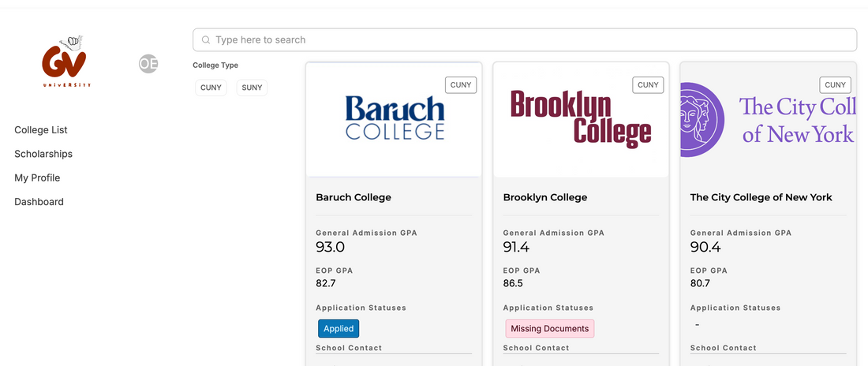Click the GV University logo

[x=66, y=62]
